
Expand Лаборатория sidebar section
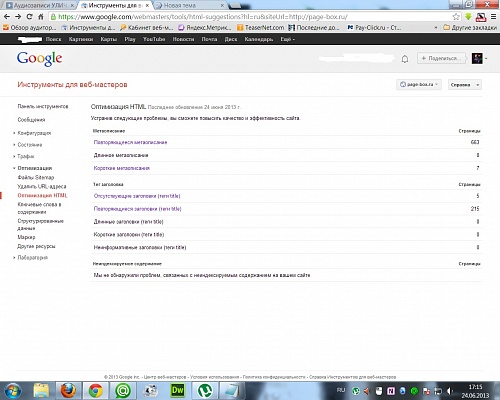coord(32,258)
